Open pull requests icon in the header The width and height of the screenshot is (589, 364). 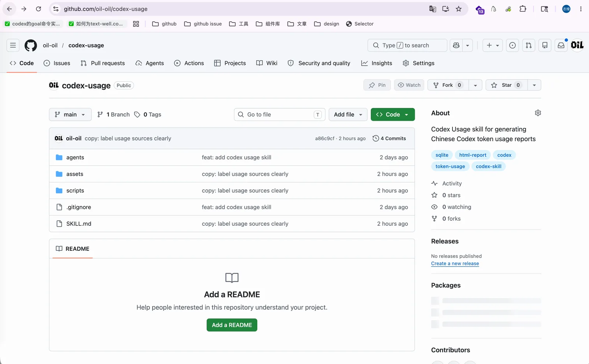[x=529, y=45]
